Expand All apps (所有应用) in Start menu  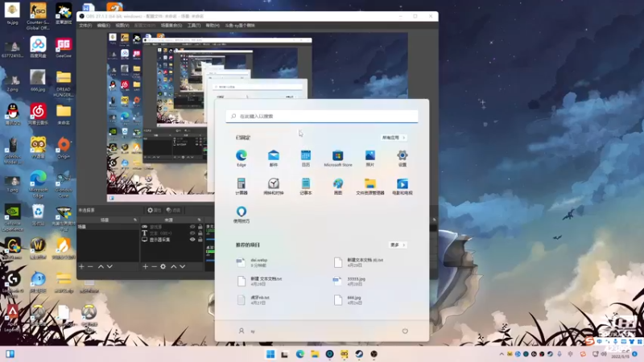394,138
